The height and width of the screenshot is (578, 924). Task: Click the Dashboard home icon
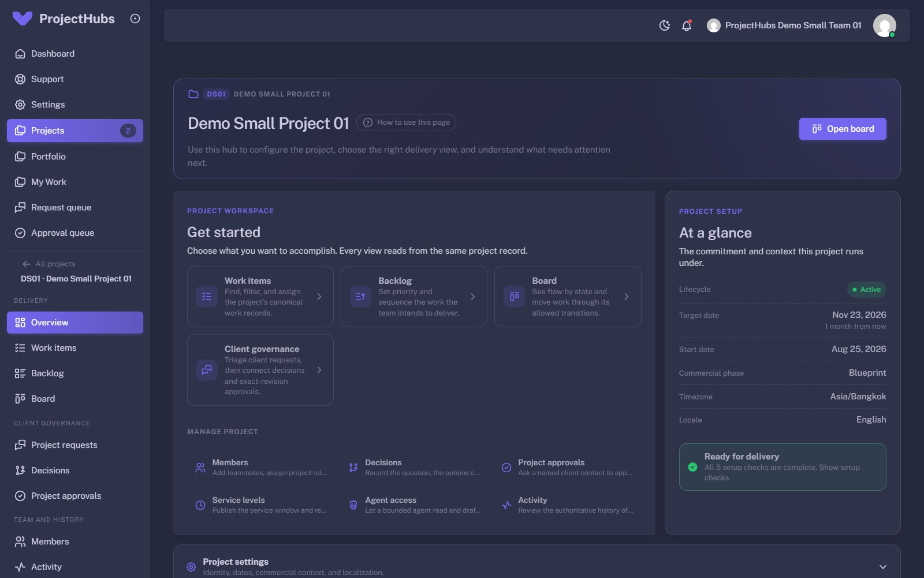(20, 54)
